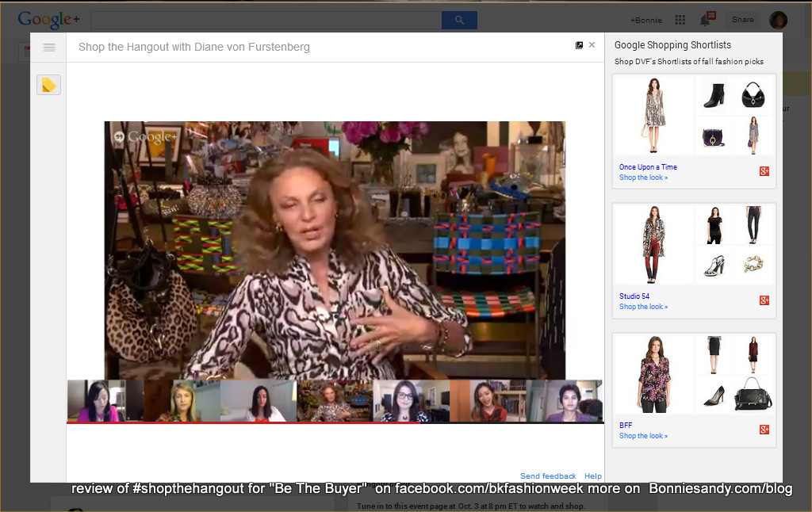Open the Google apps grid

click(x=680, y=20)
